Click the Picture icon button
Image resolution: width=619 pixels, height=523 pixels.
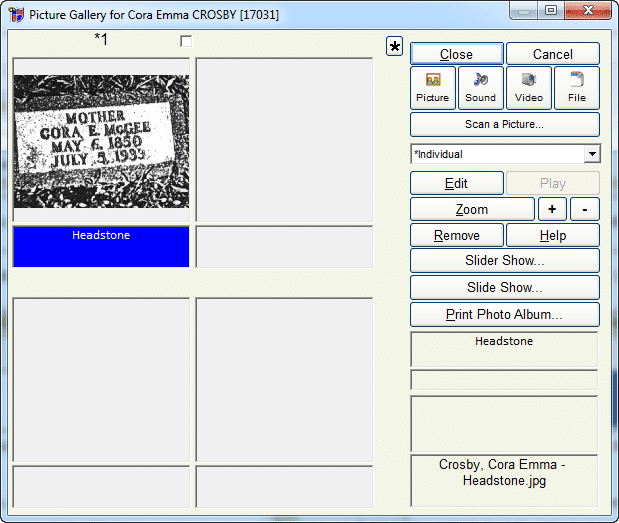tap(432, 88)
